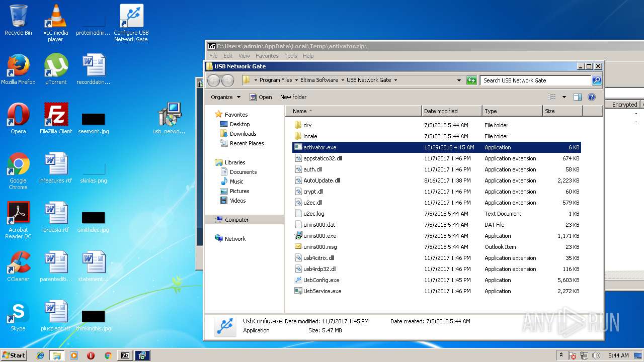Show hidden tray icons arrow
644x362 pixels.
pyautogui.click(x=561, y=355)
